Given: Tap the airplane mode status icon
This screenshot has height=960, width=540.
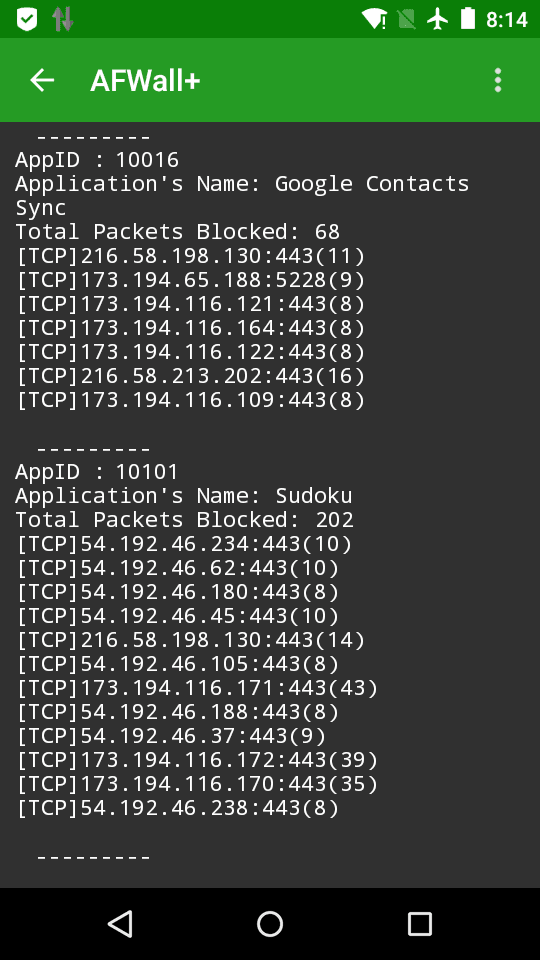Looking at the screenshot, I should [438, 20].
